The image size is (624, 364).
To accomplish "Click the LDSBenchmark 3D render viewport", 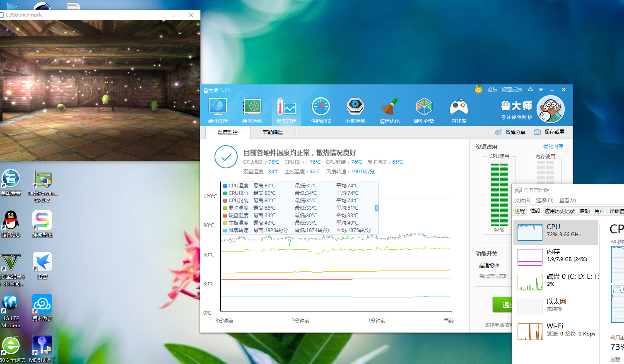I will pos(100,91).
